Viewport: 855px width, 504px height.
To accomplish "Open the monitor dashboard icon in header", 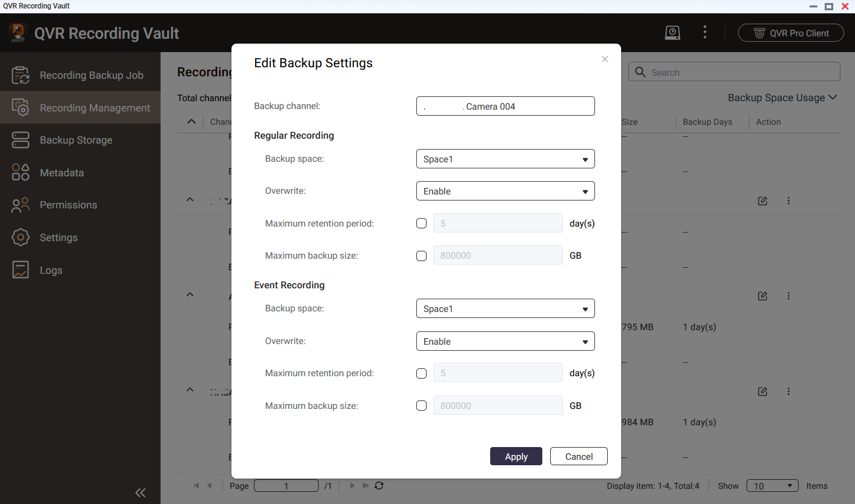I will [x=672, y=33].
